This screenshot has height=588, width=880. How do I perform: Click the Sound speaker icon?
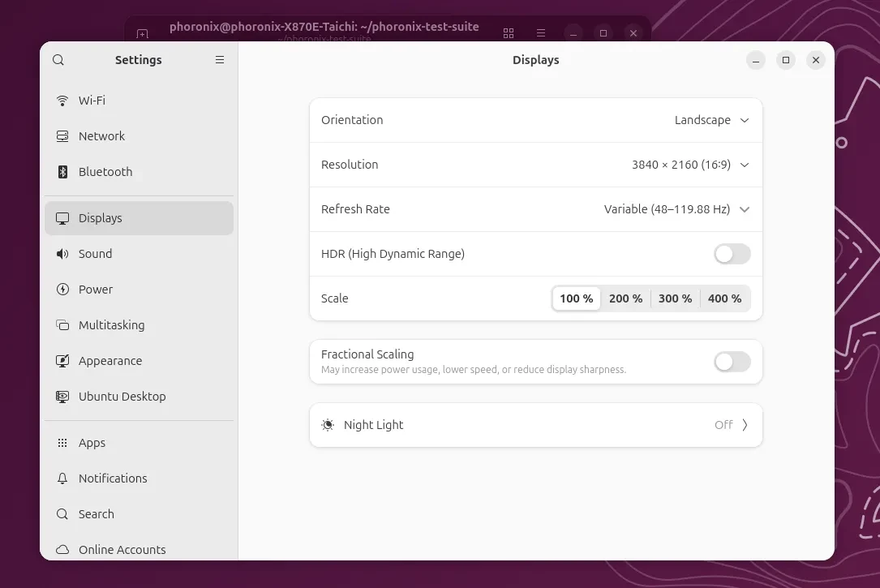[62, 254]
